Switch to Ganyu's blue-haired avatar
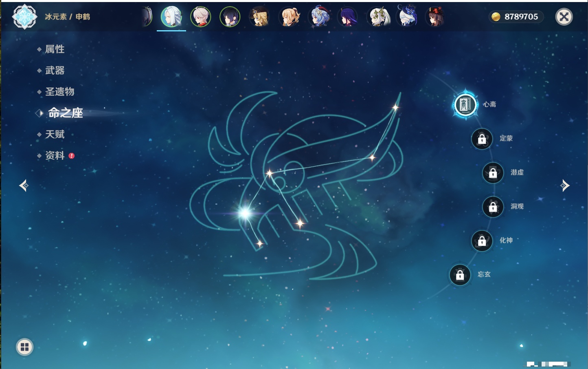 [x=318, y=17]
